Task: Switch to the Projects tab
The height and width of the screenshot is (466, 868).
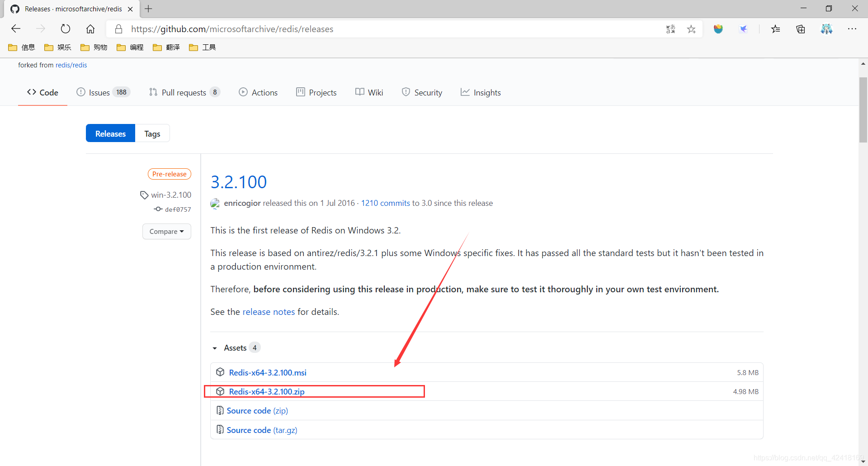Action: pos(316,92)
